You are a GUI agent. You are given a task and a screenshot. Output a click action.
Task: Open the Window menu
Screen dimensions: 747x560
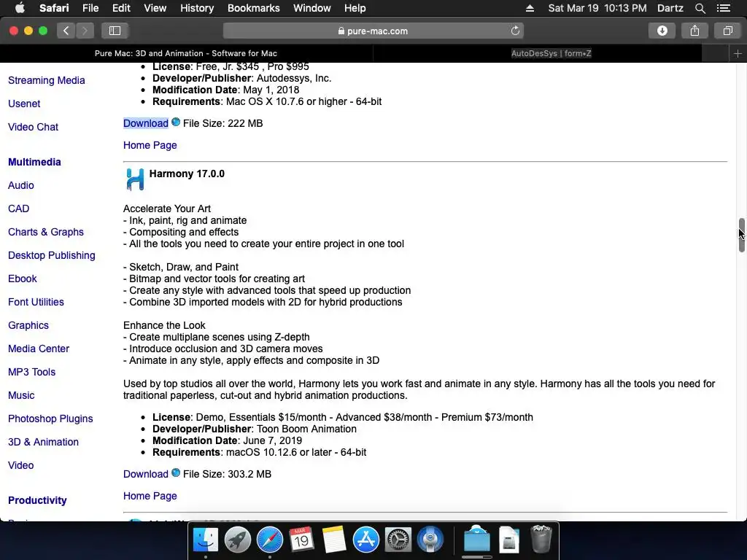(312, 8)
